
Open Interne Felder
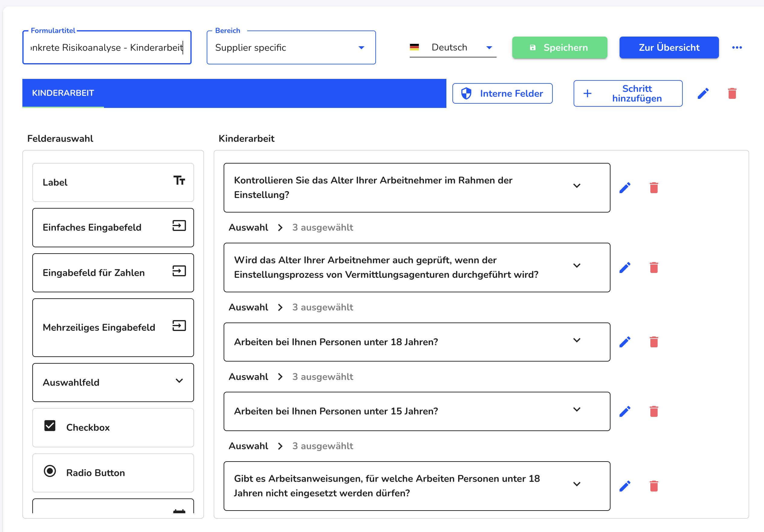pos(502,93)
